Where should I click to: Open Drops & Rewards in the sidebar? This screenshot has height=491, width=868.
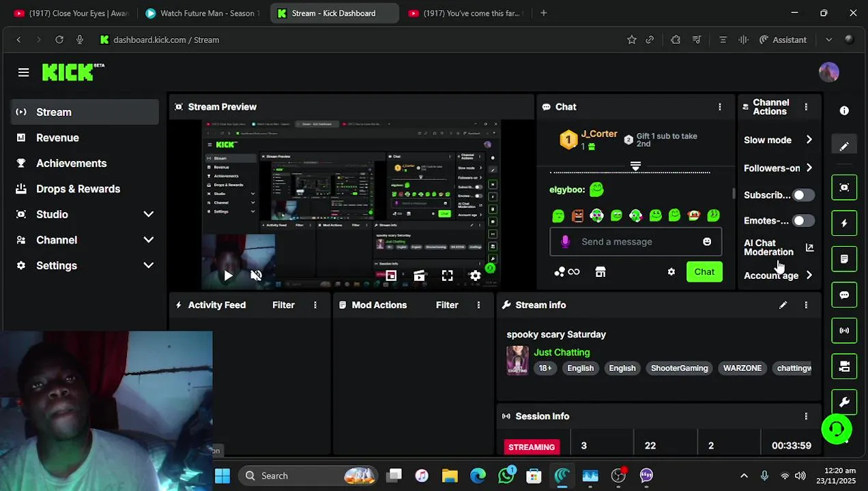(x=85, y=189)
